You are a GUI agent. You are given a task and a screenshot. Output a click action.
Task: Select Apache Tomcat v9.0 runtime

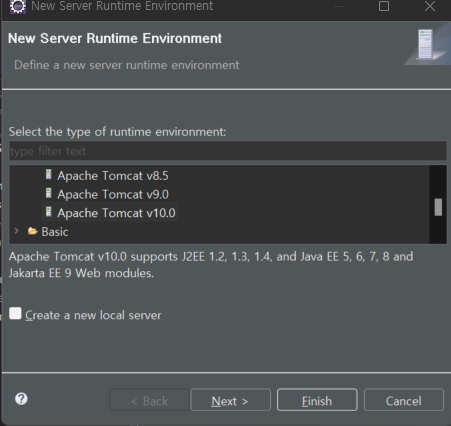click(113, 194)
